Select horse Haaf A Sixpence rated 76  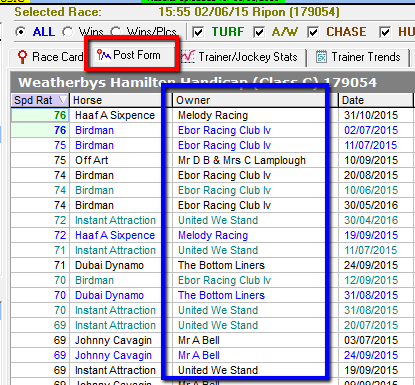(x=115, y=115)
